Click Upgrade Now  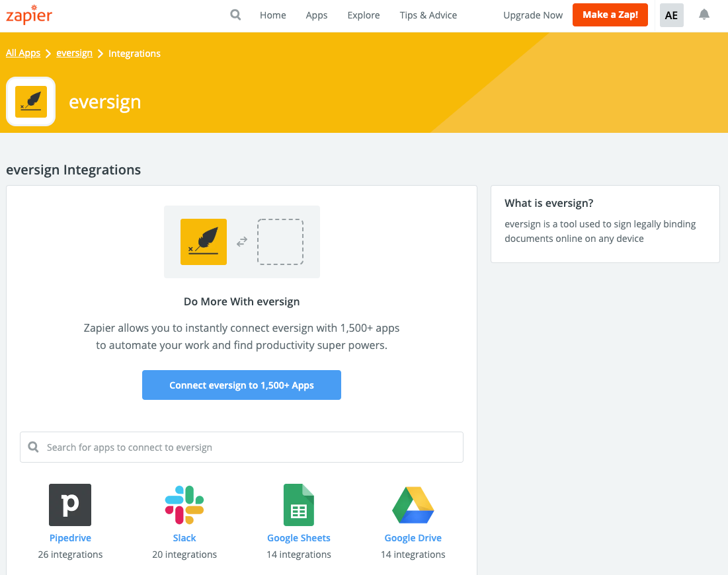[x=533, y=15]
